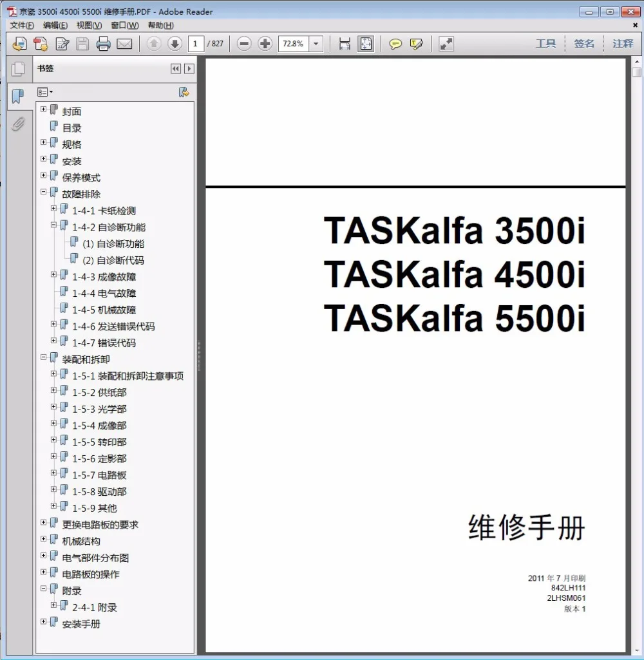Select 1-4-6 发送错误代码 bookmark

113,326
